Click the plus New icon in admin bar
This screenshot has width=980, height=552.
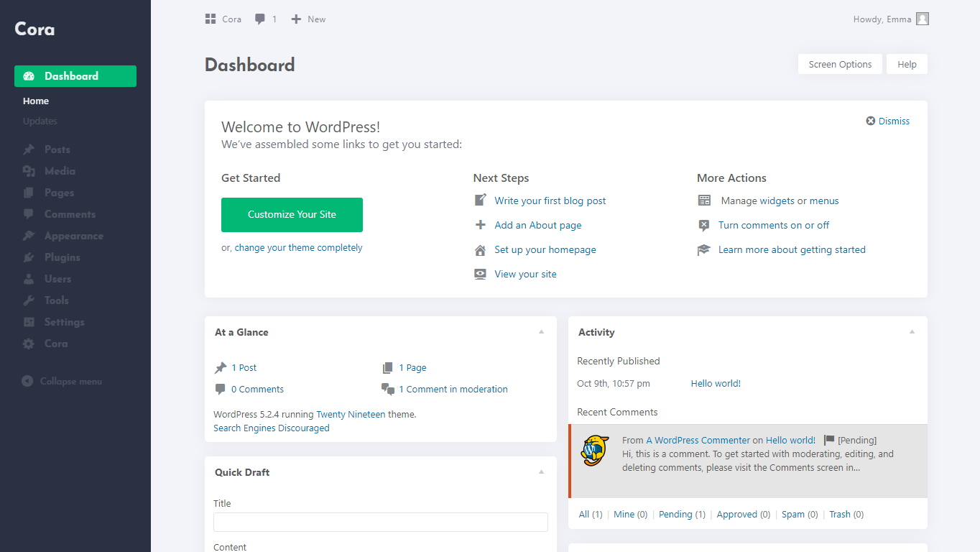pos(296,19)
